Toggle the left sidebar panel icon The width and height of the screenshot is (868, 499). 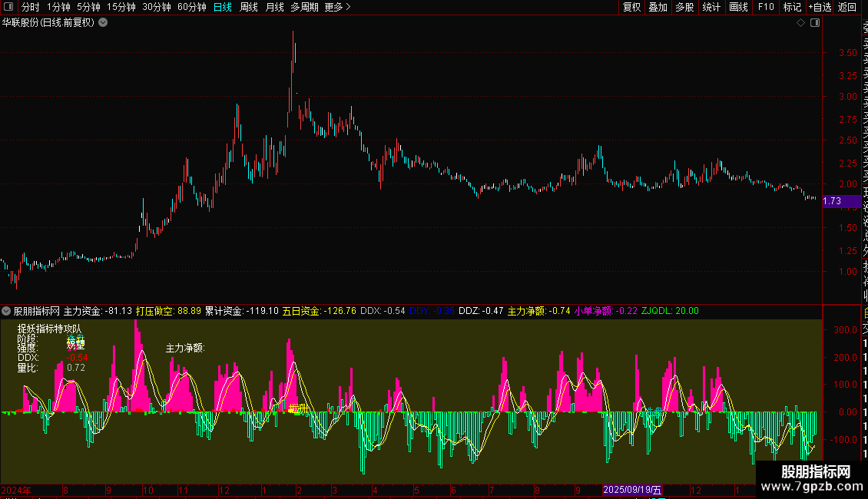pos(8,7)
